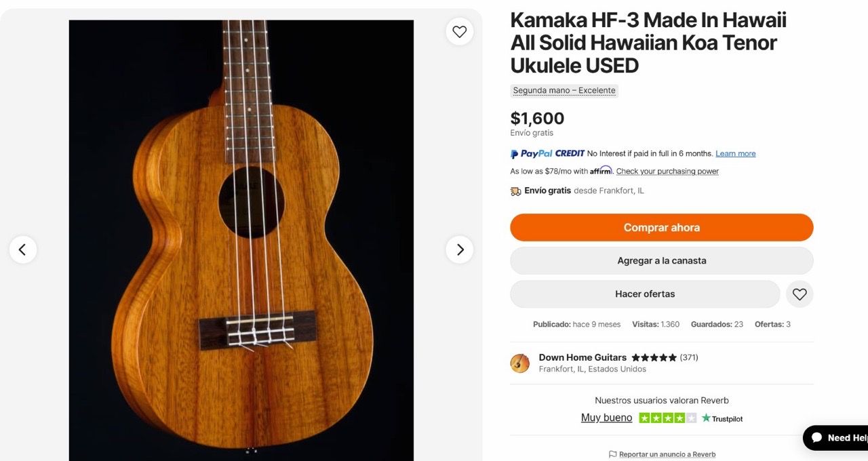This screenshot has height=461, width=868.
Task: Click the seller's five-star rating
Action: tap(654, 357)
